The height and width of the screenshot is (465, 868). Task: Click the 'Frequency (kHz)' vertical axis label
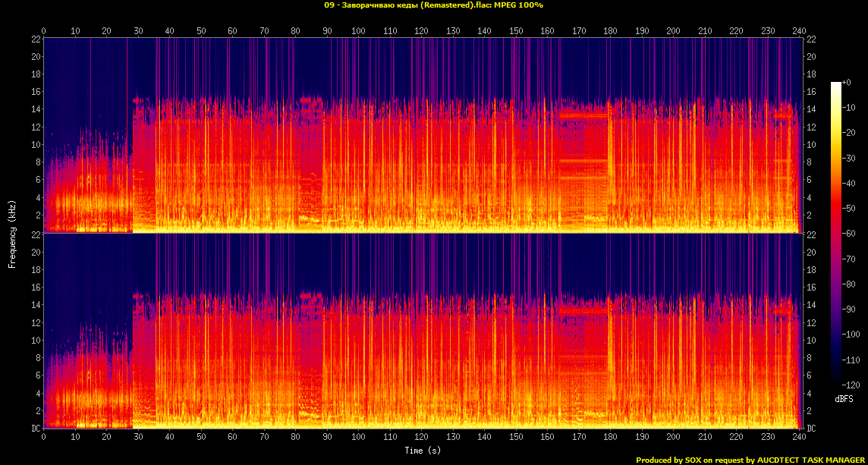point(12,232)
